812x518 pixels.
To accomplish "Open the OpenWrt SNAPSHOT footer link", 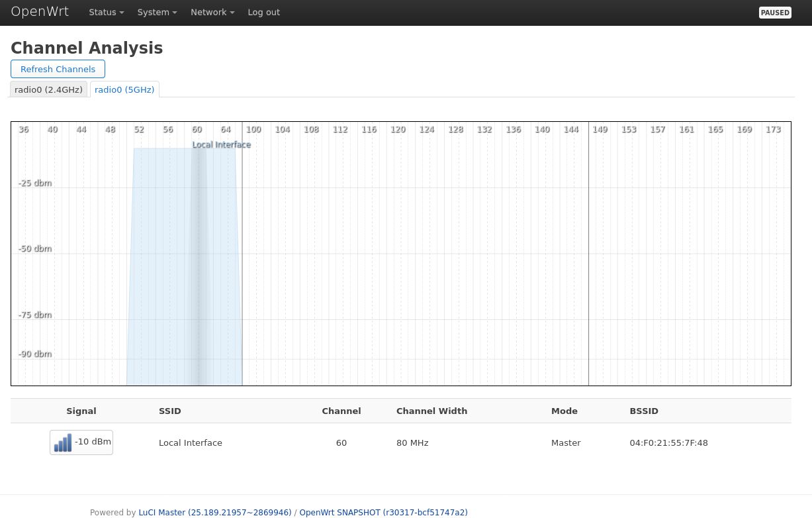I will (383, 512).
